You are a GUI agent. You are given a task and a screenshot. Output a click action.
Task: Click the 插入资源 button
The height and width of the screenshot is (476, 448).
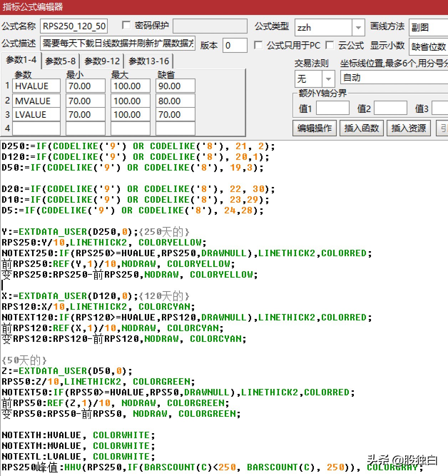[408, 128]
